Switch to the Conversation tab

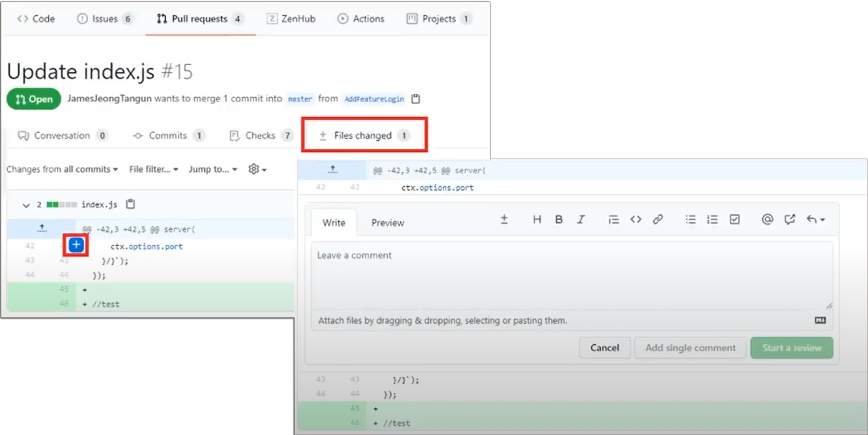click(x=63, y=135)
